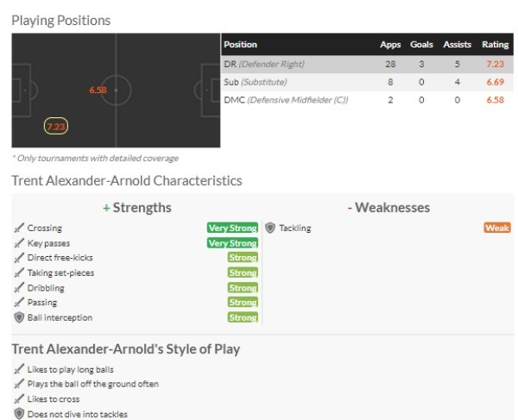Click the Dribbling strength label
518x420 pixels.
click(x=46, y=288)
